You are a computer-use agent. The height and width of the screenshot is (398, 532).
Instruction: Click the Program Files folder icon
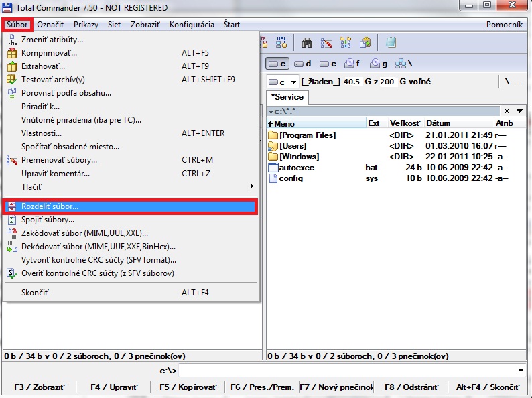[273, 135]
